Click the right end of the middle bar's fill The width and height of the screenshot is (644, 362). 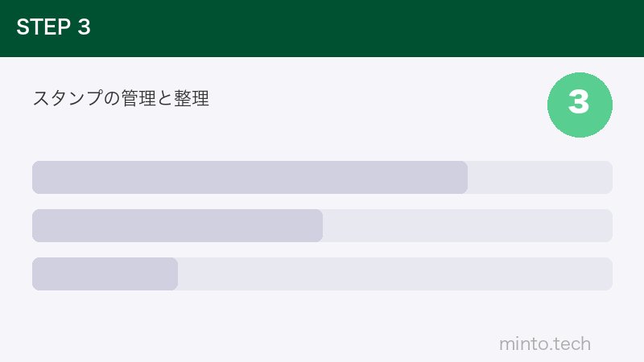(x=319, y=225)
